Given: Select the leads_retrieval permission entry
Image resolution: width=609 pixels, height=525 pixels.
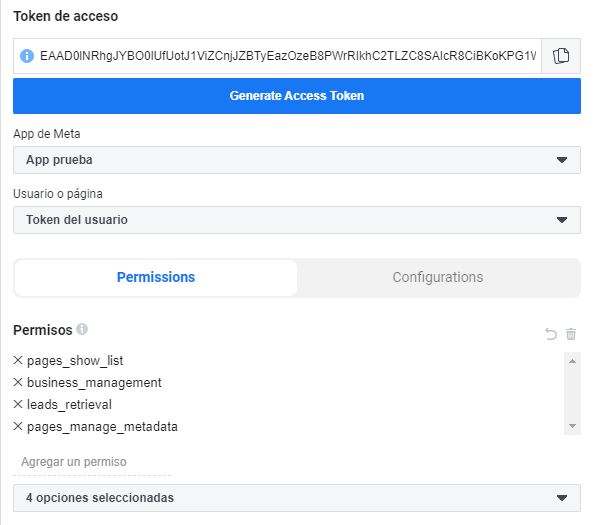Looking at the screenshot, I should point(69,404).
